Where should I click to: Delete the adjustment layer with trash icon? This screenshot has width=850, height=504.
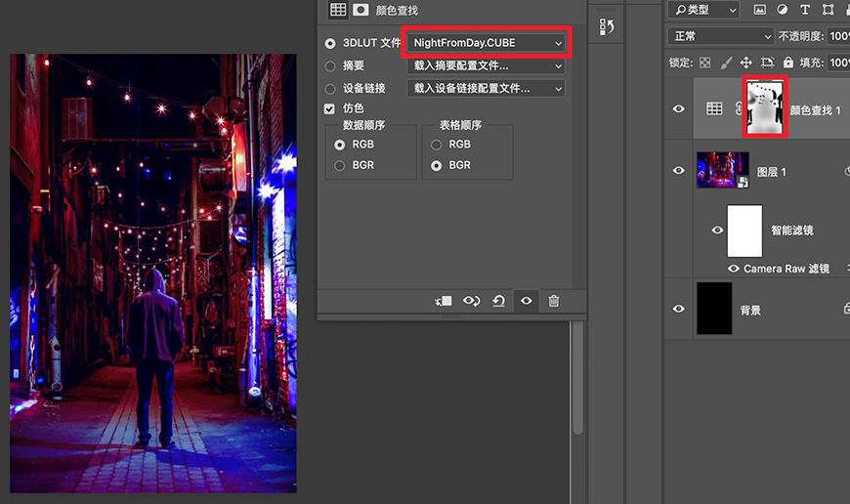tap(554, 301)
